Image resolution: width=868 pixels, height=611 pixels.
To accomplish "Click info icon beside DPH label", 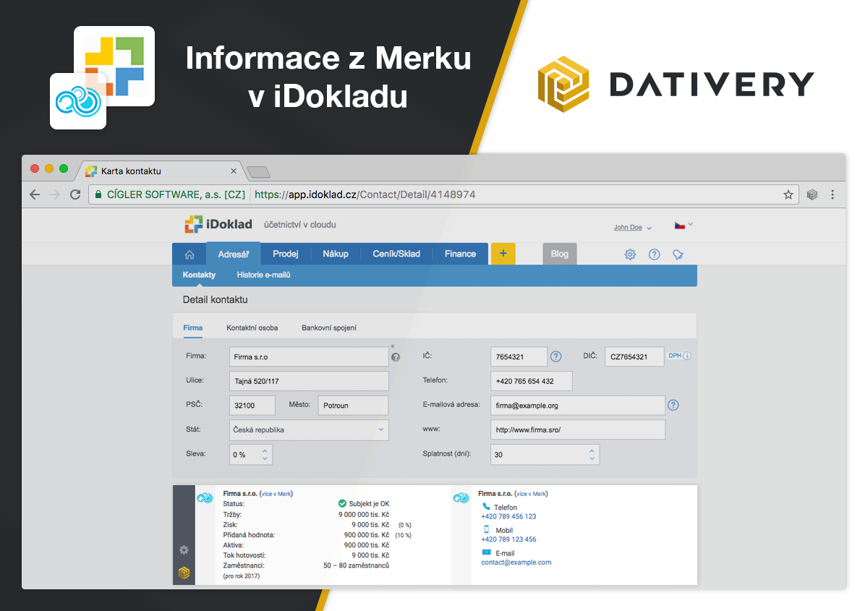I will click(x=687, y=356).
